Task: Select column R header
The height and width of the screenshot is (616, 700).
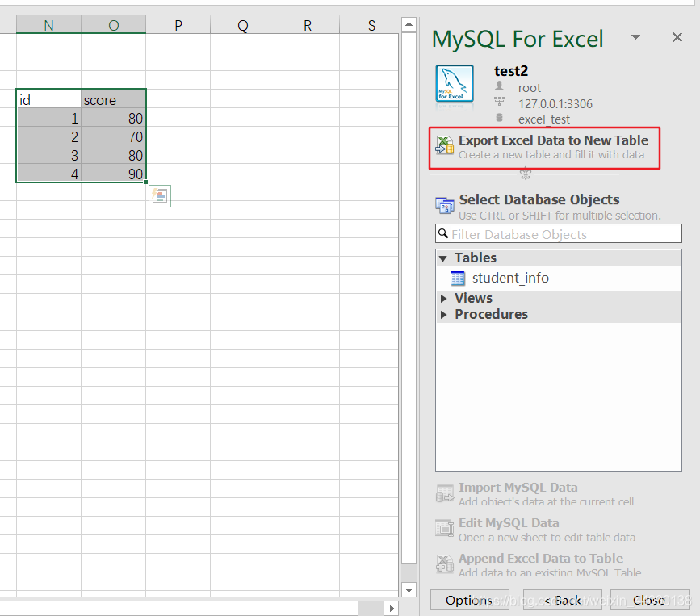Action: 307,25
